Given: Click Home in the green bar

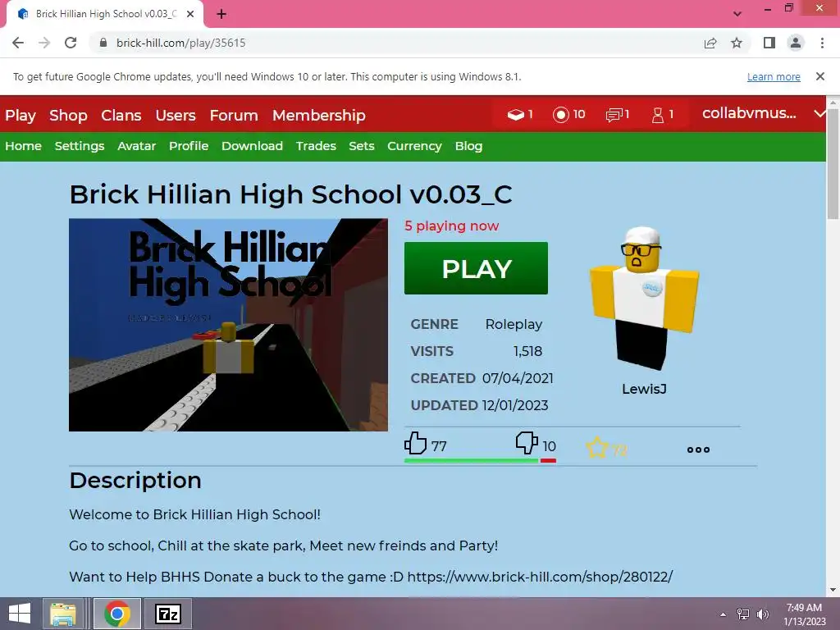Looking at the screenshot, I should click(x=24, y=146).
